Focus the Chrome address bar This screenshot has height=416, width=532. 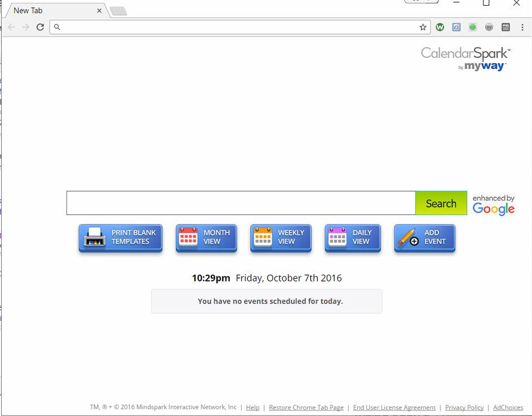pos(240,27)
